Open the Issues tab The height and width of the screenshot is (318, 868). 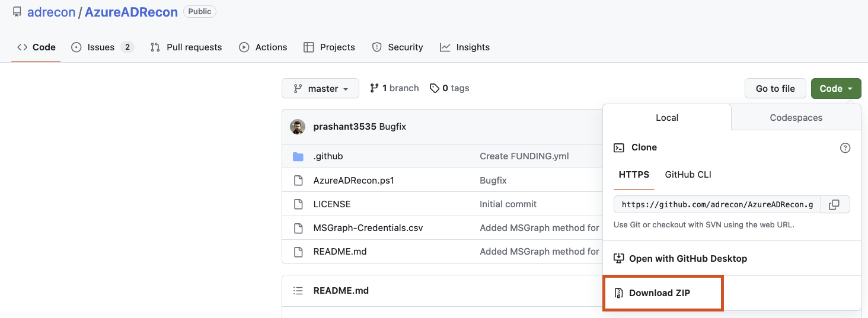pos(102,47)
